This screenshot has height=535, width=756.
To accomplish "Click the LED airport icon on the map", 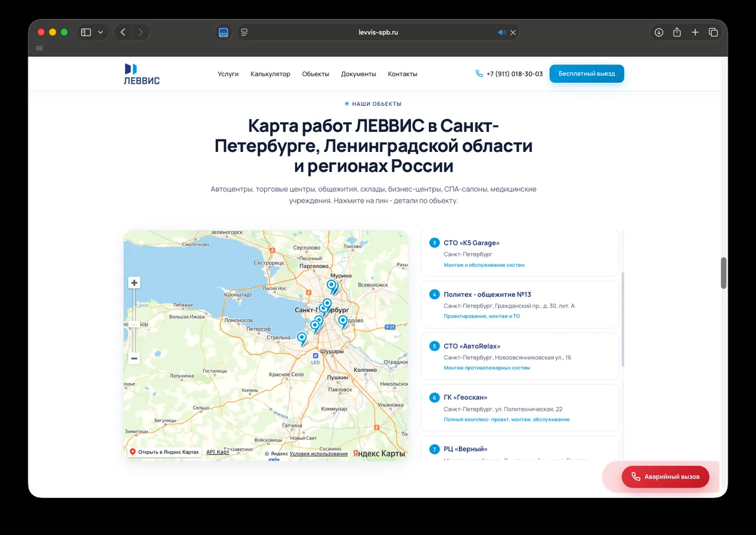I will click(315, 356).
